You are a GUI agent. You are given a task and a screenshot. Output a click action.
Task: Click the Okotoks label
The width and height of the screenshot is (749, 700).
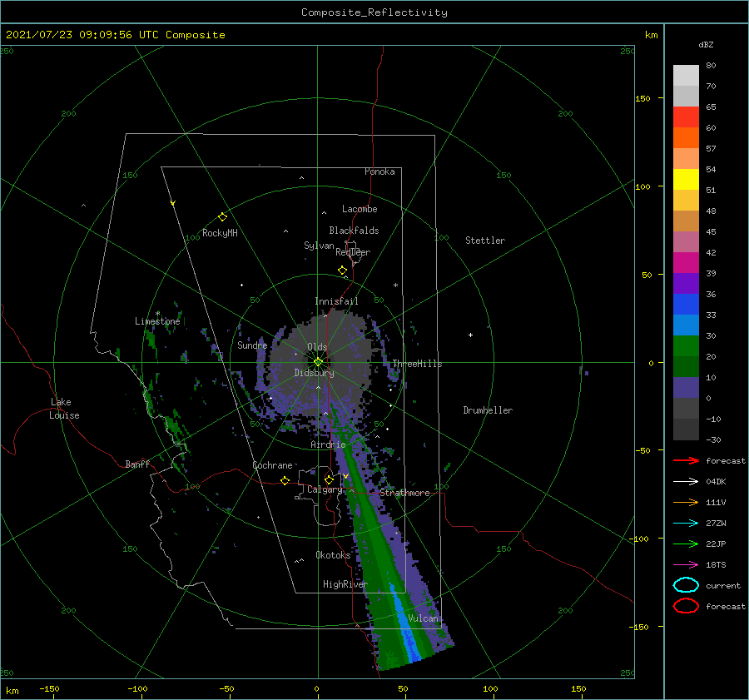[333, 555]
